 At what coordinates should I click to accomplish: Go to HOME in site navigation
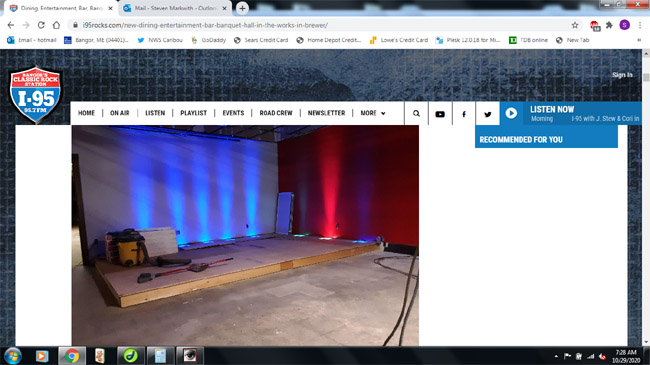[86, 113]
